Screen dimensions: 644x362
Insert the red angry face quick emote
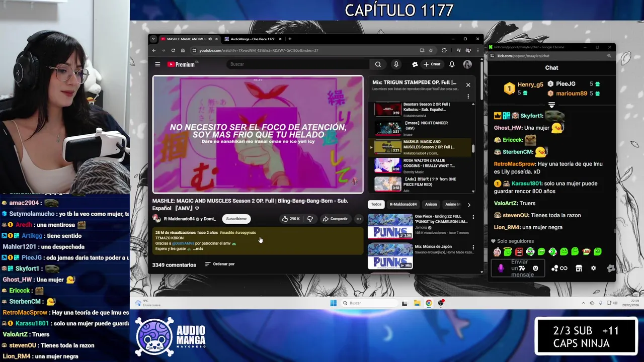tap(519, 251)
